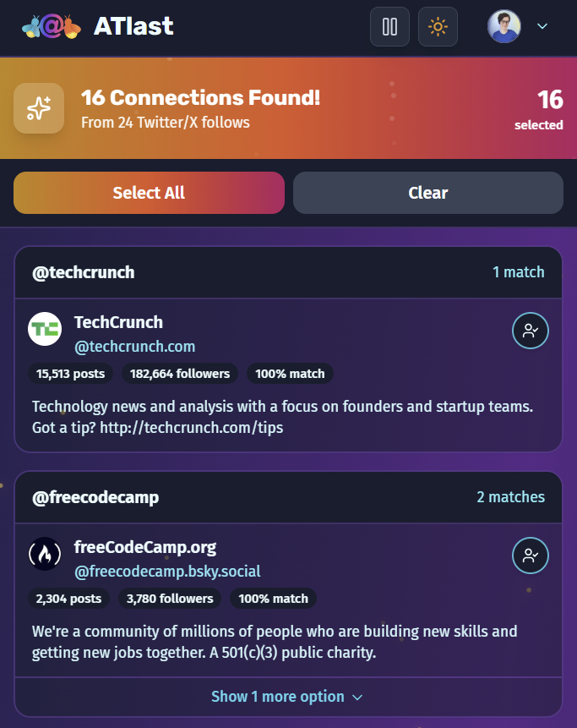Click the pause animation icon in header

(389, 27)
